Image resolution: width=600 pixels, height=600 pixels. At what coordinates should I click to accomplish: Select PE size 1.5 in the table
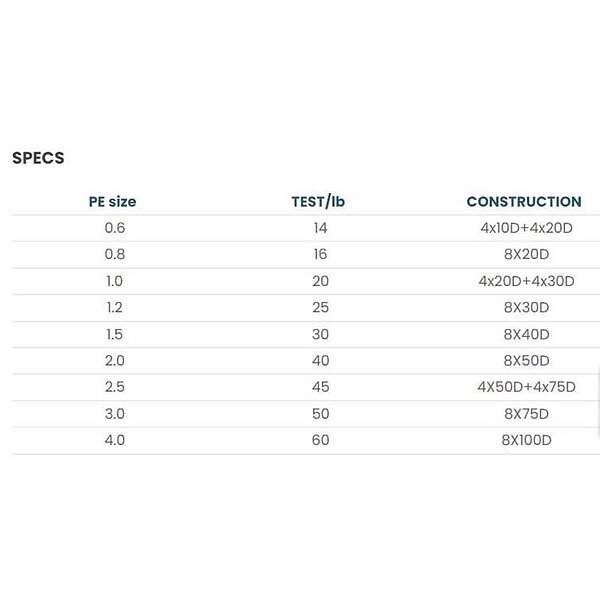(115, 334)
